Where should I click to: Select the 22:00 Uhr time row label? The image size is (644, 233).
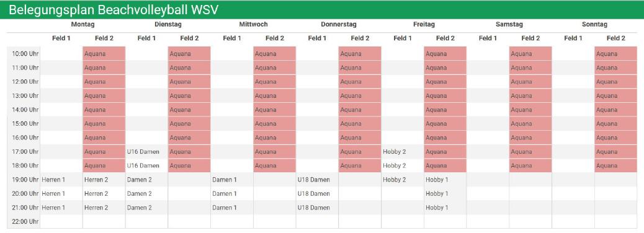point(24,221)
